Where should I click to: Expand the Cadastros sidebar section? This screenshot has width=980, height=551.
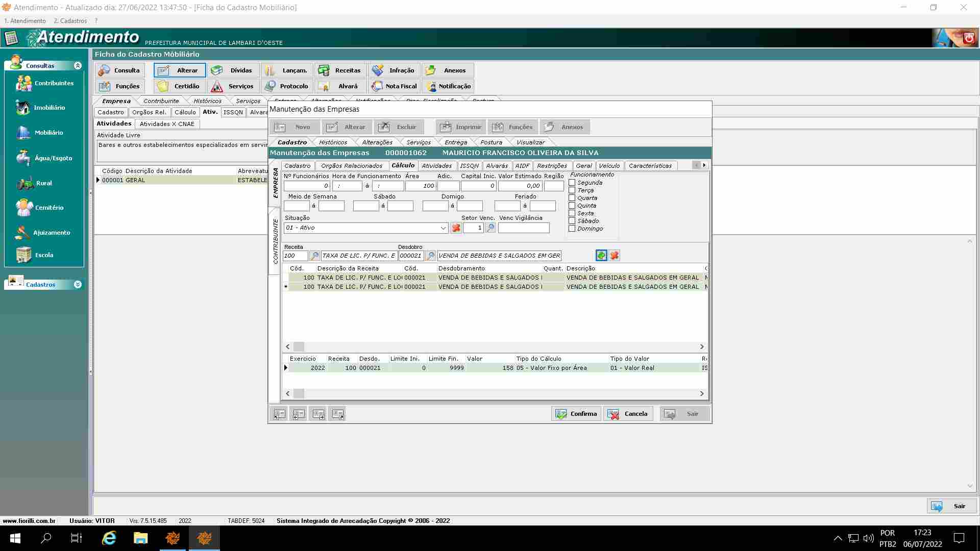78,285
